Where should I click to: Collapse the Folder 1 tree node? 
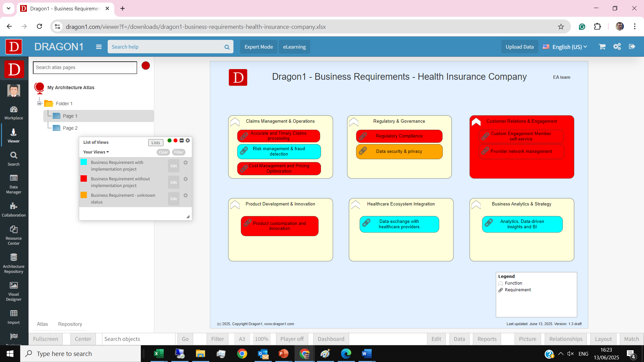(39, 103)
